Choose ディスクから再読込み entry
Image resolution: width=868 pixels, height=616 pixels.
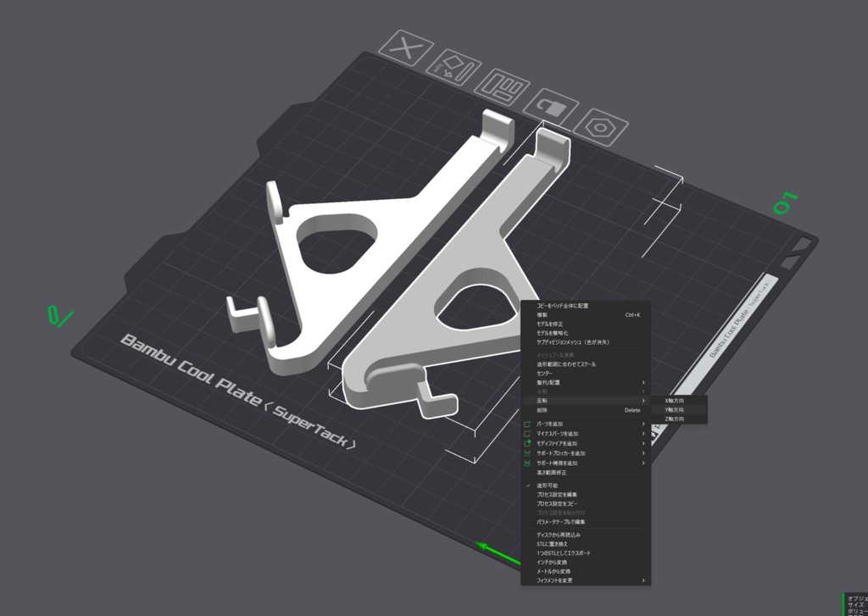tap(586, 535)
